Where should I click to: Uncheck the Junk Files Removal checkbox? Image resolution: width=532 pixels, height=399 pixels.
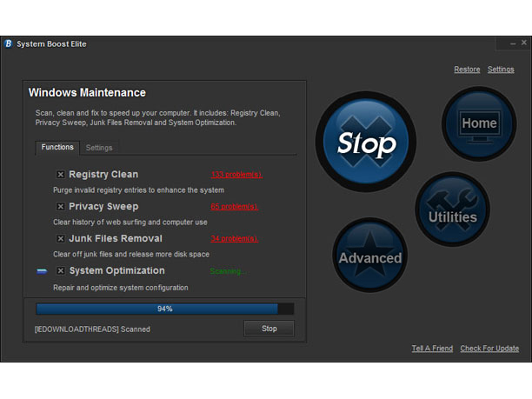[60, 238]
